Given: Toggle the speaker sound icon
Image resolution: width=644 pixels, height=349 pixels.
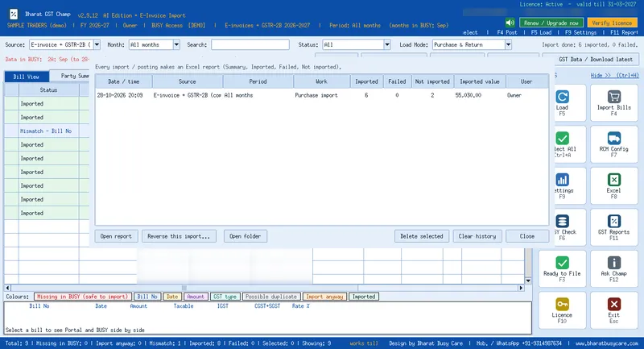Looking at the screenshot, I should (510, 23).
